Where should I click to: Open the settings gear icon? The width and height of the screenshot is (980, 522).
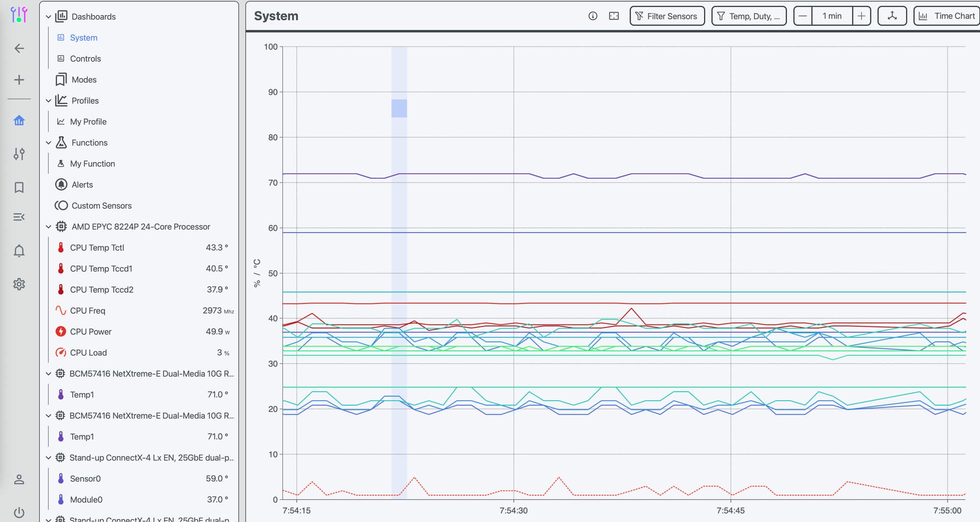point(19,284)
